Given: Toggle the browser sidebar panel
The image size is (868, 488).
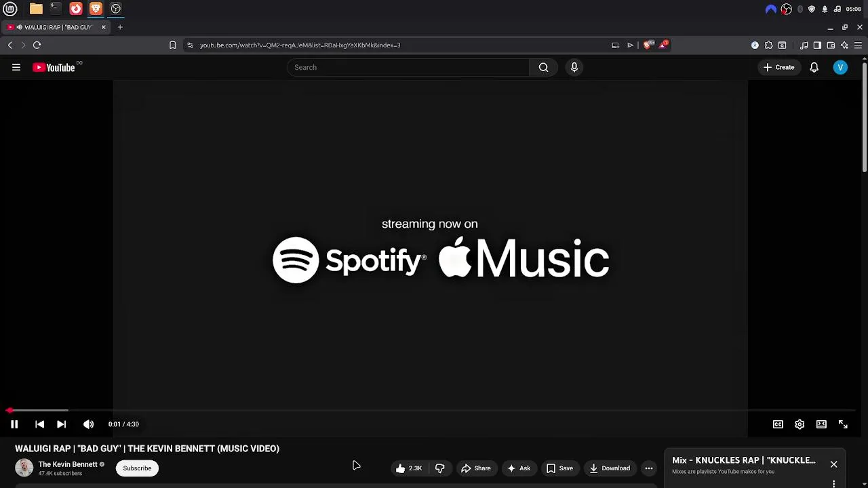Looking at the screenshot, I should point(817,45).
